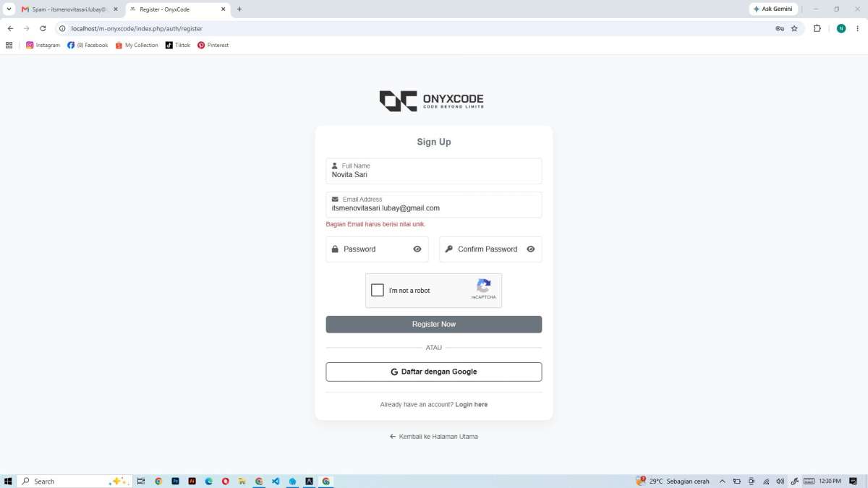Follow the Login here link

coord(472,405)
